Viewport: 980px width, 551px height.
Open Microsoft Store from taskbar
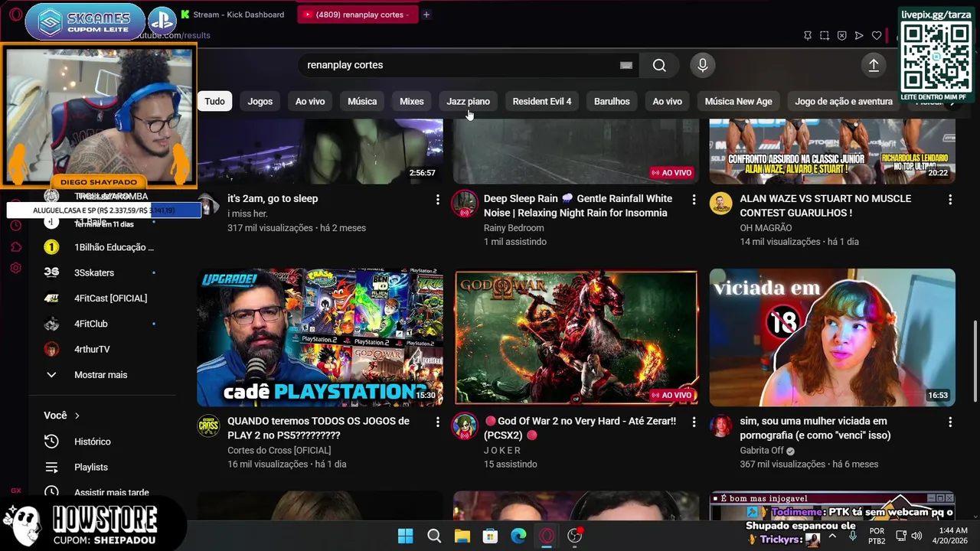(490, 536)
